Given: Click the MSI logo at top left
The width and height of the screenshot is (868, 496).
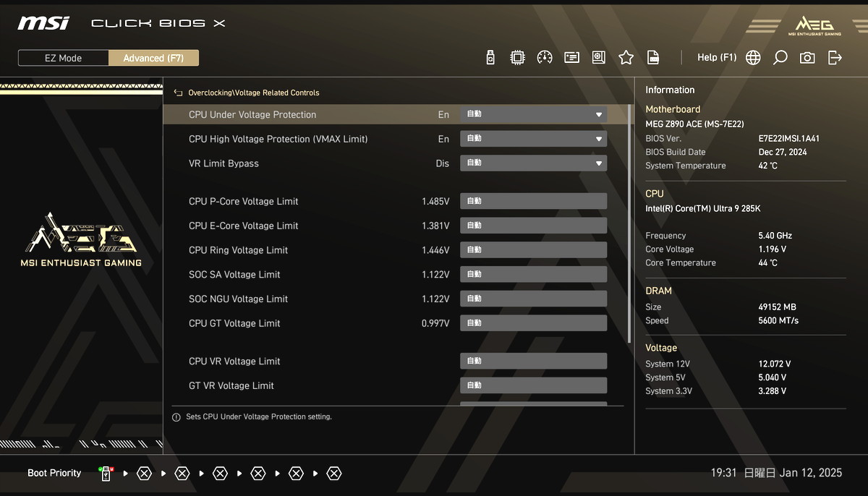Looking at the screenshot, I should click(43, 22).
